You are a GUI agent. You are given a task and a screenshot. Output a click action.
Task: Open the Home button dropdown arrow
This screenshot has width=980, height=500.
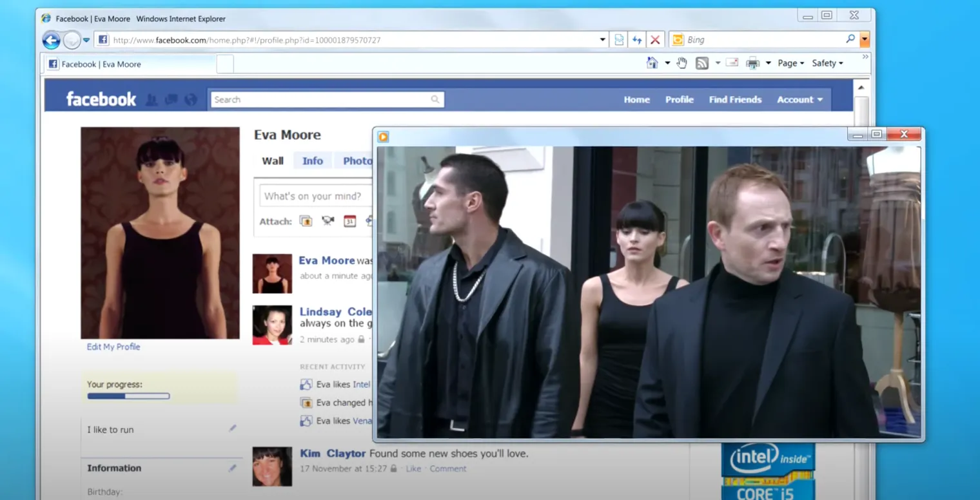pyautogui.click(x=667, y=63)
